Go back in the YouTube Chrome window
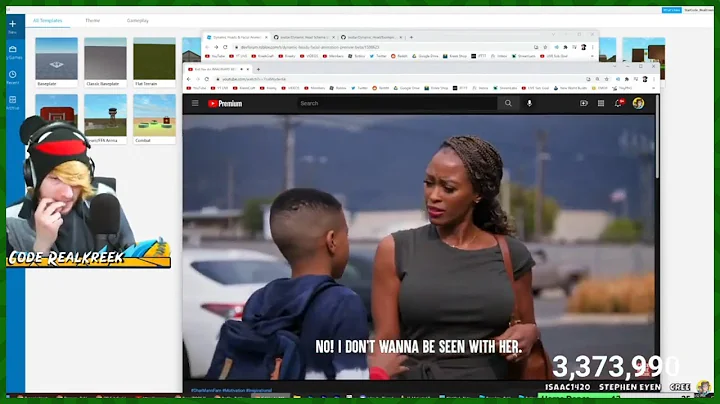Viewport: 720px width, 404px height. pyautogui.click(x=189, y=79)
